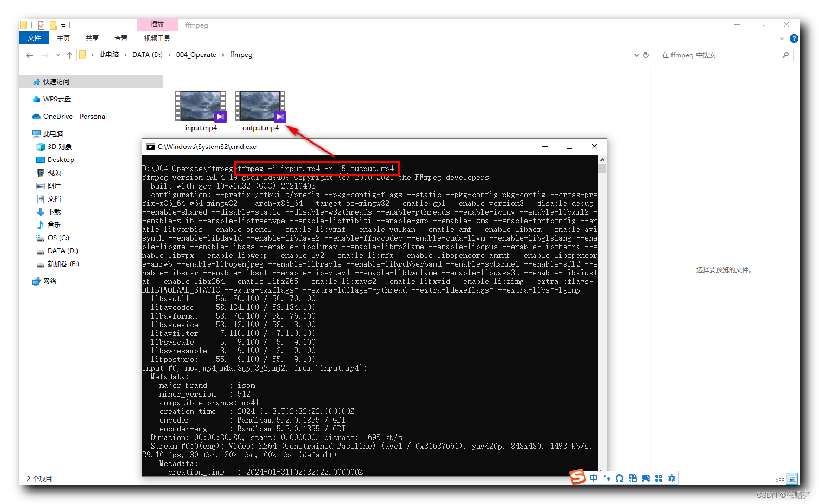Screen dimensions: 819x504
Task: Click the gamepad icon on IME toolbar
Action: click(x=645, y=478)
